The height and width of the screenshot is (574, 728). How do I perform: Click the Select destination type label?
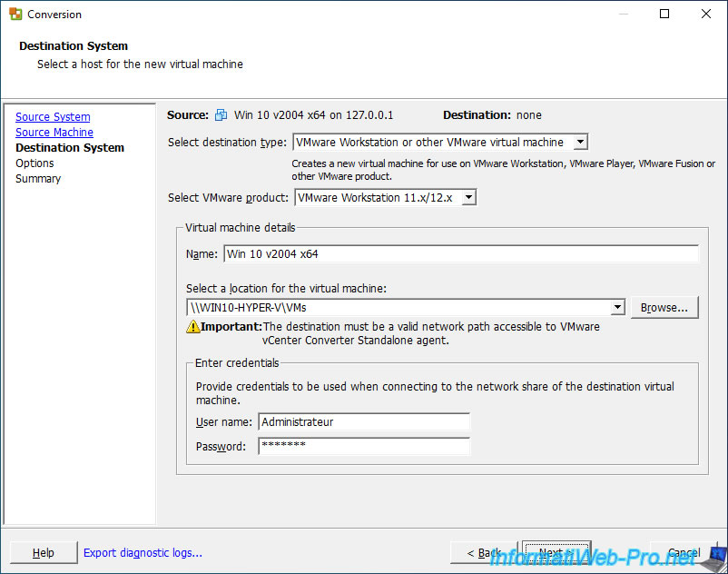click(228, 142)
